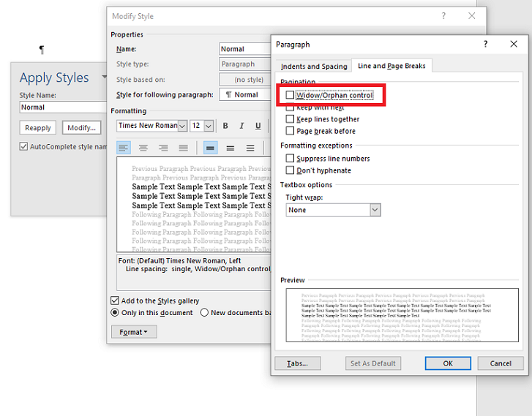Viewport: 532px width, 416px height.
Task: Check Keep with next option
Action: (x=290, y=107)
